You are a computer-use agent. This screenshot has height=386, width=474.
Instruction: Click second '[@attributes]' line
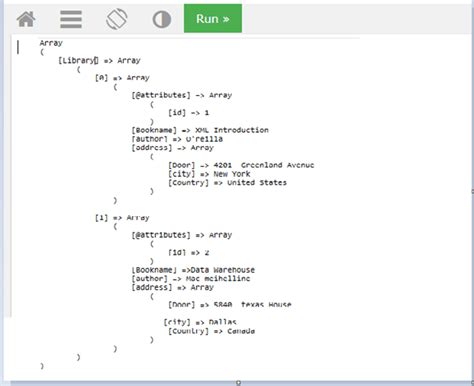(182, 235)
